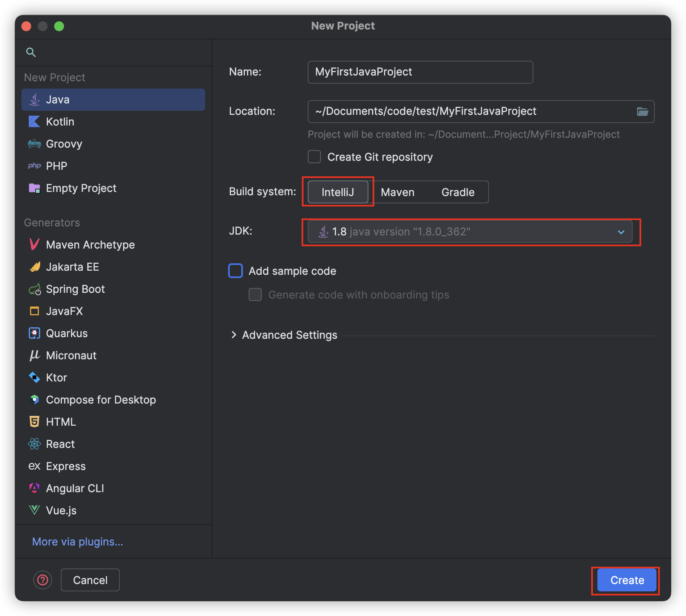
Task: Click the Kotlin icon in project list
Action: (34, 122)
